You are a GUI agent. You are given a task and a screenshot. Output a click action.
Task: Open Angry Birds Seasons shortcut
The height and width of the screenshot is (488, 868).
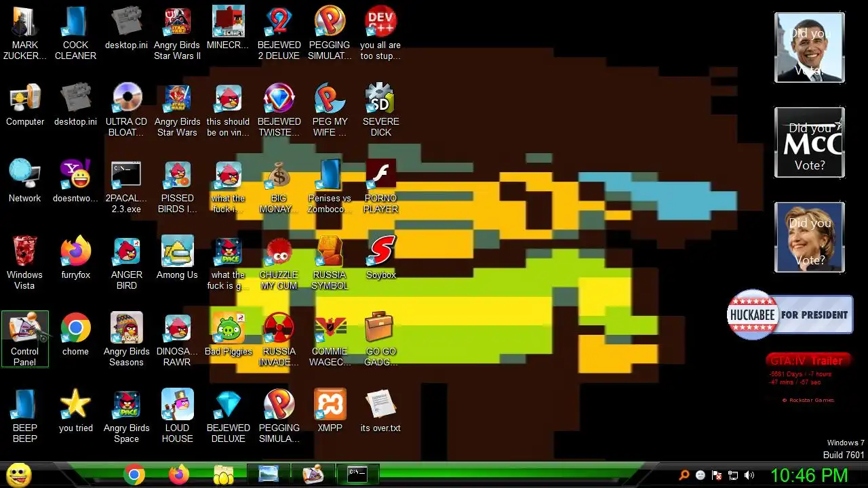[127, 339]
